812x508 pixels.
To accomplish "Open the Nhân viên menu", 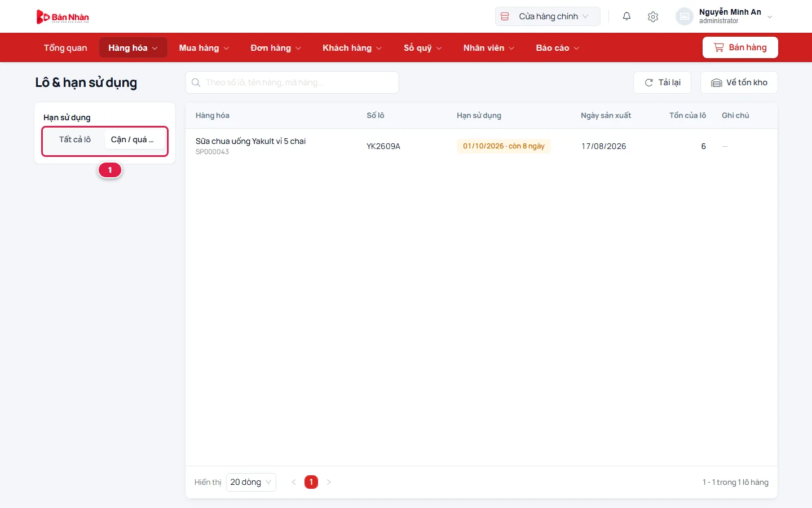I will pyautogui.click(x=489, y=47).
